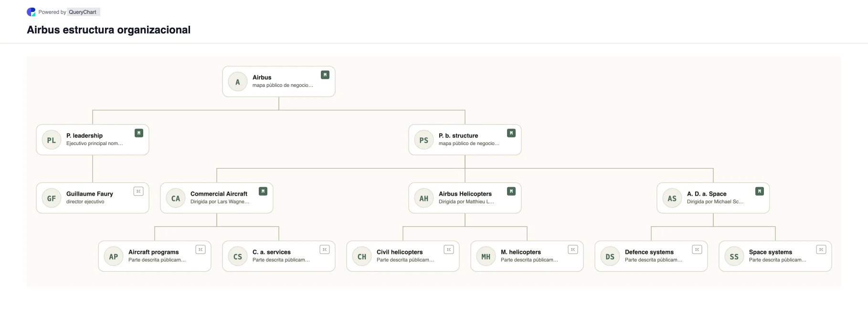Click the M badge on Airbus node
The image size is (868, 314).
tap(325, 75)
